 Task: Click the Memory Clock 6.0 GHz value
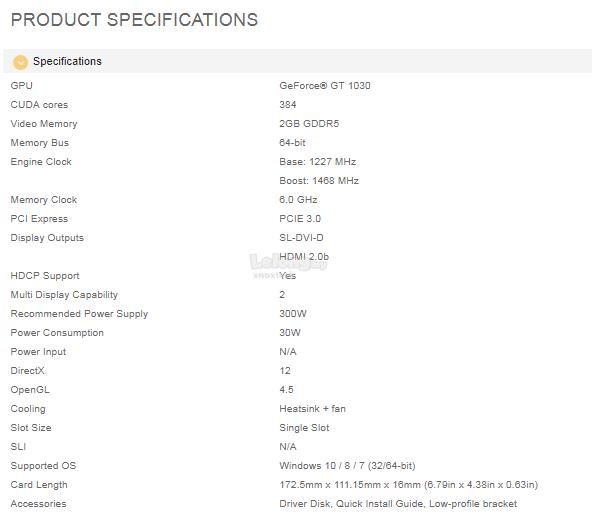pyautogui.click(x=298, y=200)
